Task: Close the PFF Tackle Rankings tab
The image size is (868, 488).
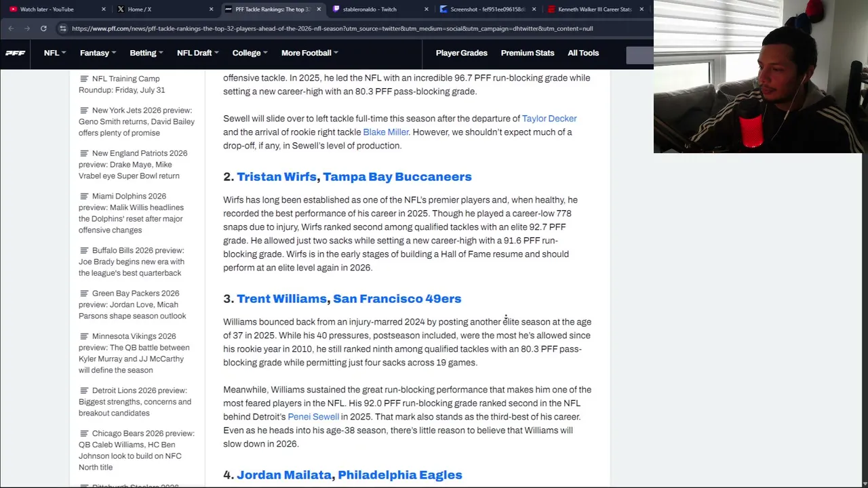Action: click(x=318, y=9)
